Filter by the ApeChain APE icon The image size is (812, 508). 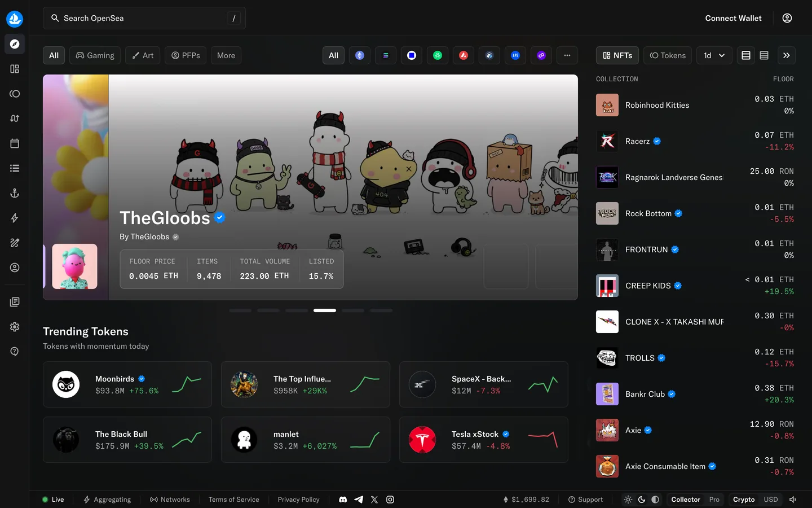point(515,55)
